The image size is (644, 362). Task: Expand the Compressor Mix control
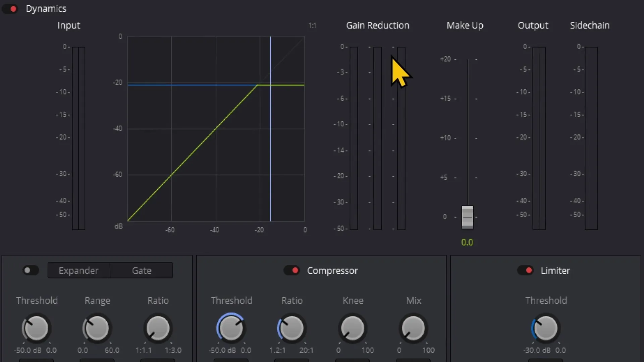413,328
